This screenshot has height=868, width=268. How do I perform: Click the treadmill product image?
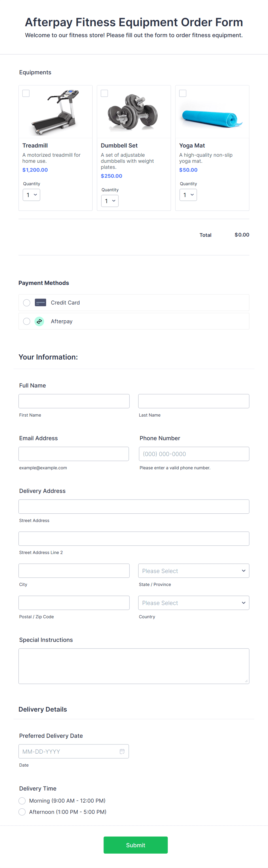click(55, 112)
